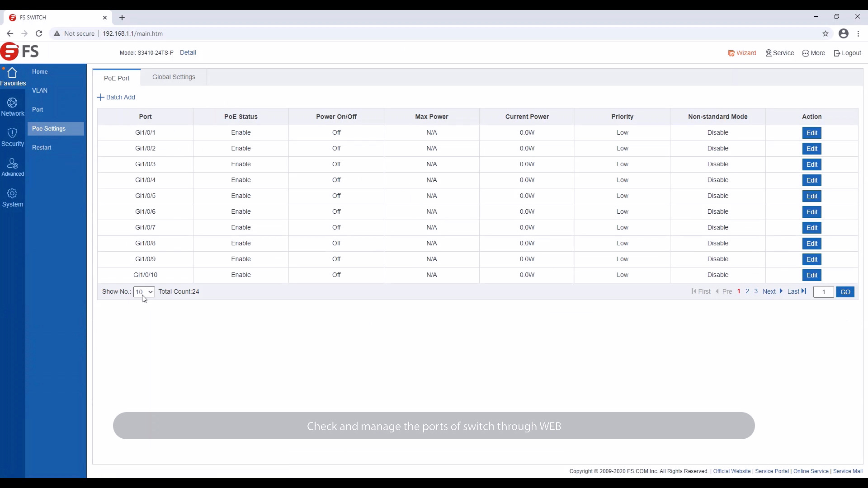Open the Advanced sidebar section

13,167
